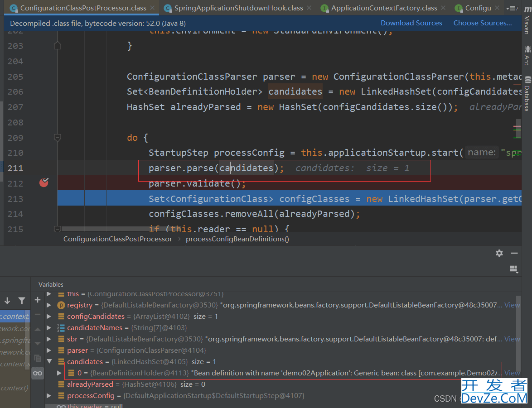Click the frames filter funnel icon
Viewport: 532px width, 408px height.
(22, 301)
